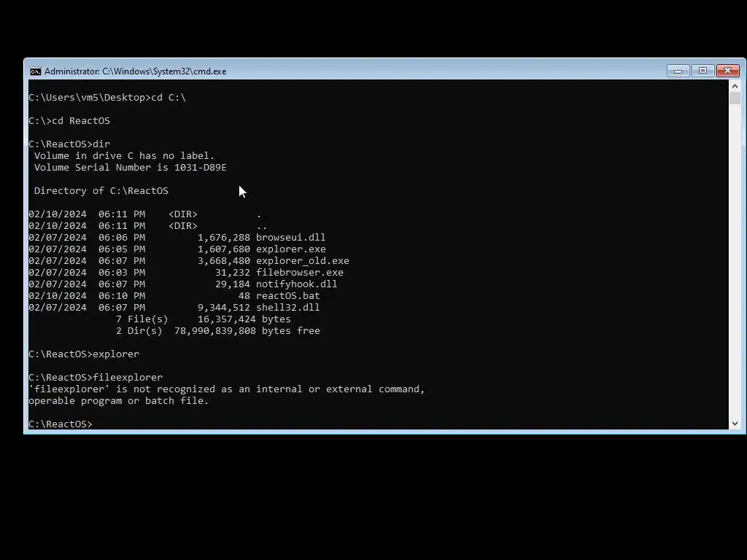The height and width of the screenshot is (560, 747).
Task: Click the 'explorer_old.exe' file name
Action: tap(303, 260)
